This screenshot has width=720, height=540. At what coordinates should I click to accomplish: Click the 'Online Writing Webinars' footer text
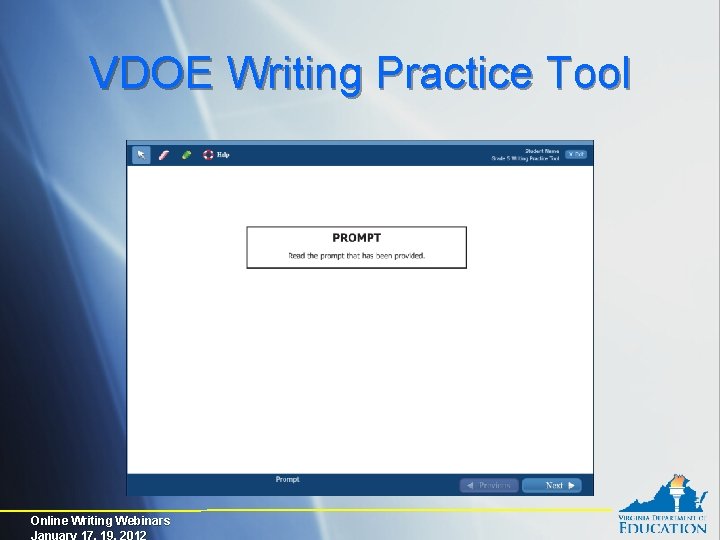tap(100, 521)
